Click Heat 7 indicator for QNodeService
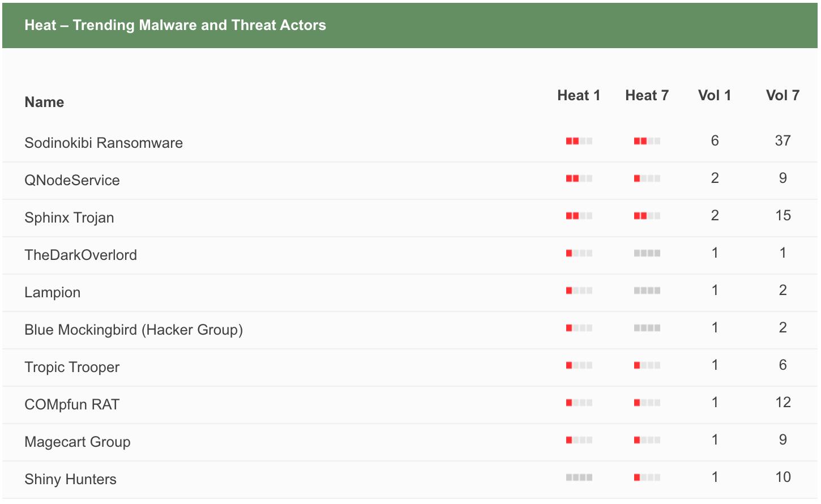Viewport: 821px width, 504px height. point(647,178)
